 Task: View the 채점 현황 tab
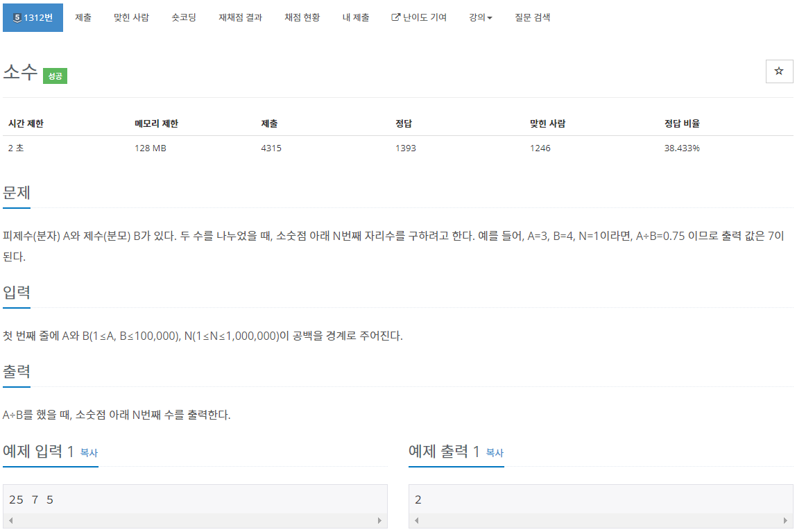(x=302, y=18)
